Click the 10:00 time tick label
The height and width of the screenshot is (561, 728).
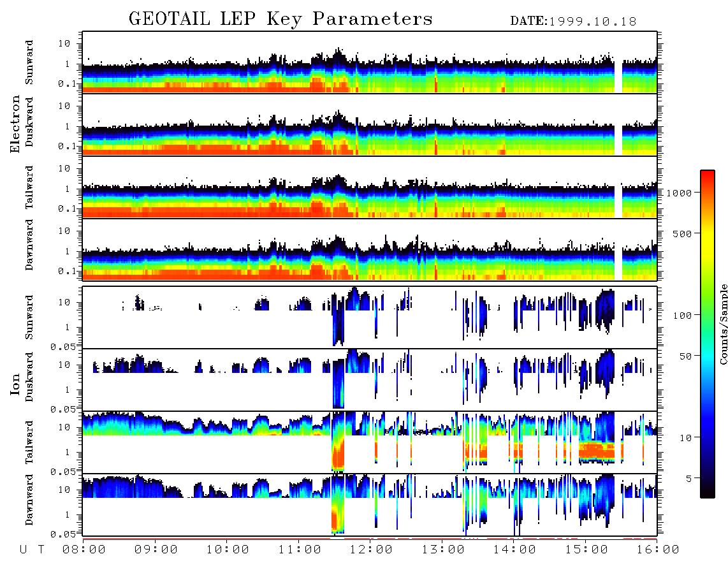tap(228, 550)
